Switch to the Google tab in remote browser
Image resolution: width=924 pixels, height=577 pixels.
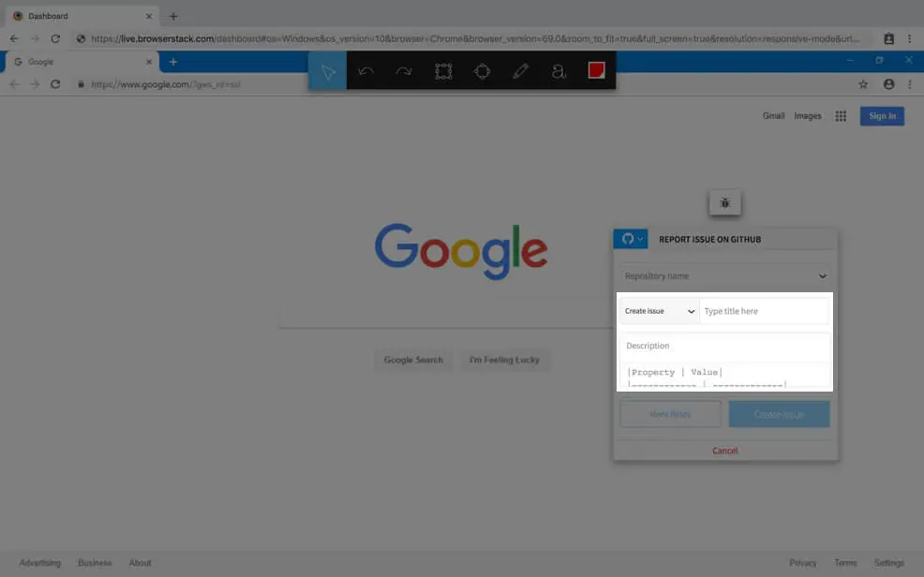pos(82,62)
